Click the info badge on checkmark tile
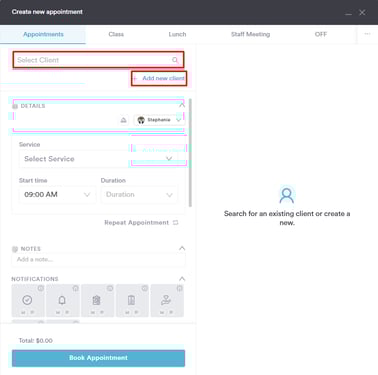Screen dimensions: 378x375 click(x=41, y=288)
